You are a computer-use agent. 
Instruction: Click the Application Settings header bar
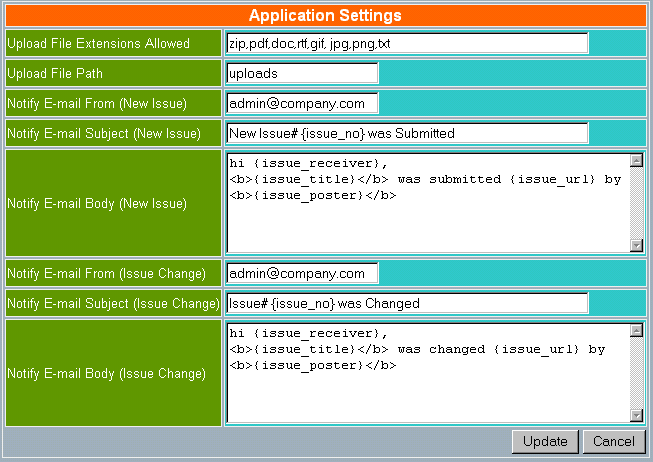pyautogui.click(x=325, y=15)
